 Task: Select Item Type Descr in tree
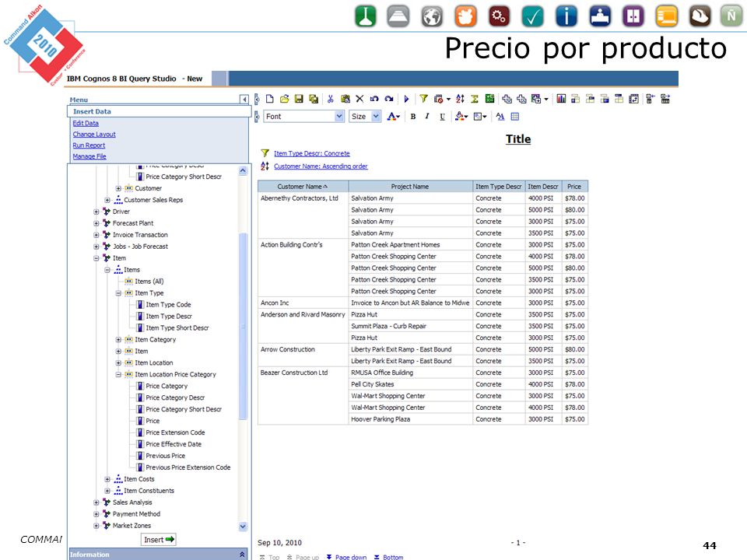[x=169, y=317]
